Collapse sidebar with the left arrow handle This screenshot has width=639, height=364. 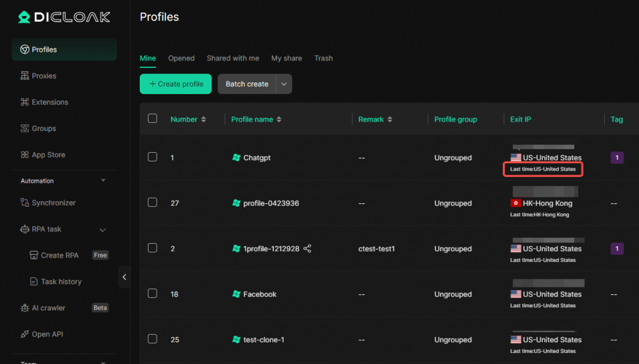(x=124, y=277)
